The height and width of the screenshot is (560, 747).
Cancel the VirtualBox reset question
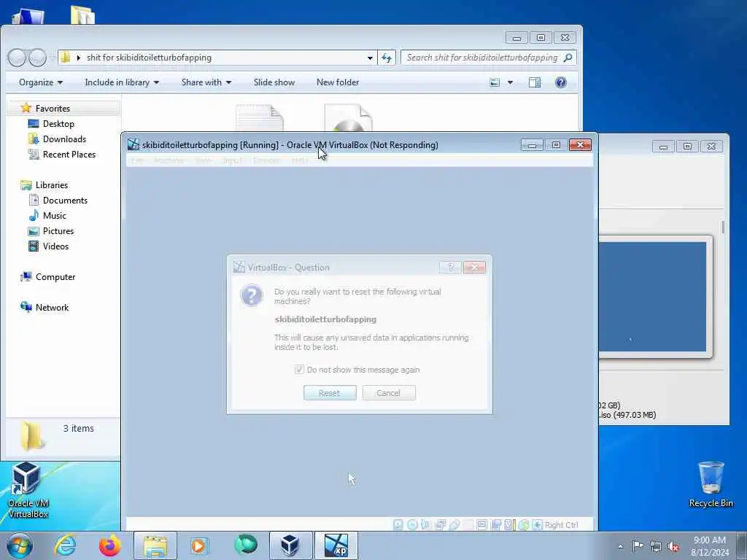coord(389,393)
